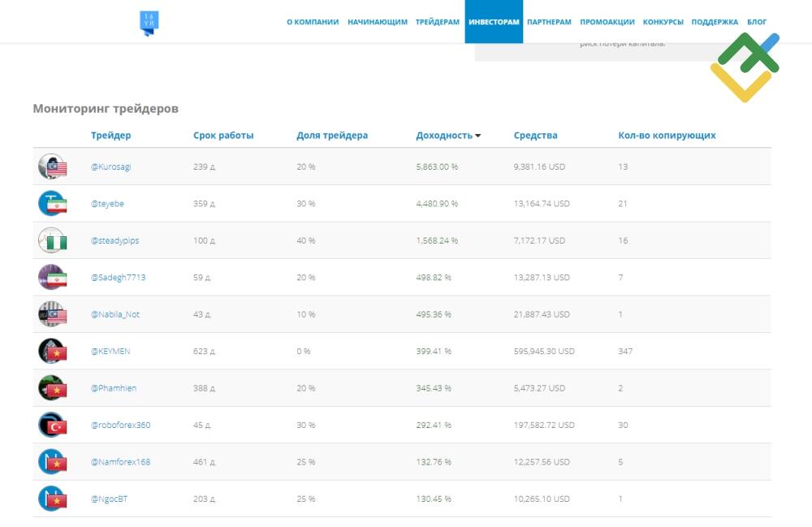Select working period 239 д.

(x=204, y=166)
